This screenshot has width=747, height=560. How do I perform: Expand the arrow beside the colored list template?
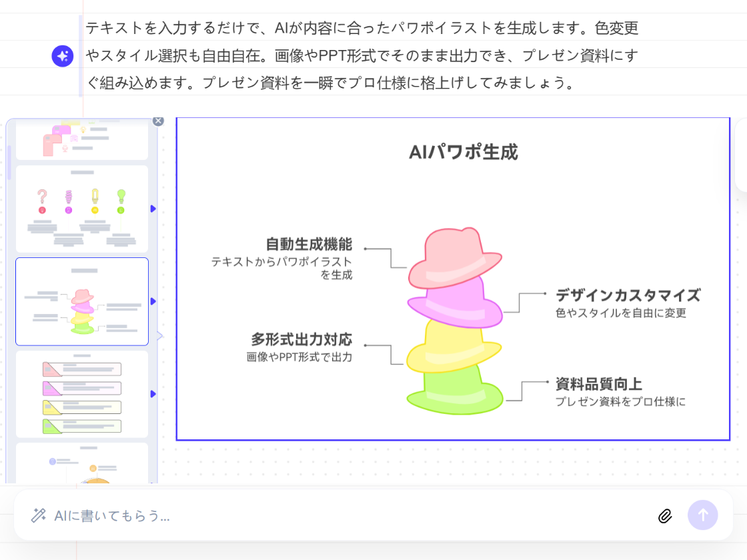153,394
